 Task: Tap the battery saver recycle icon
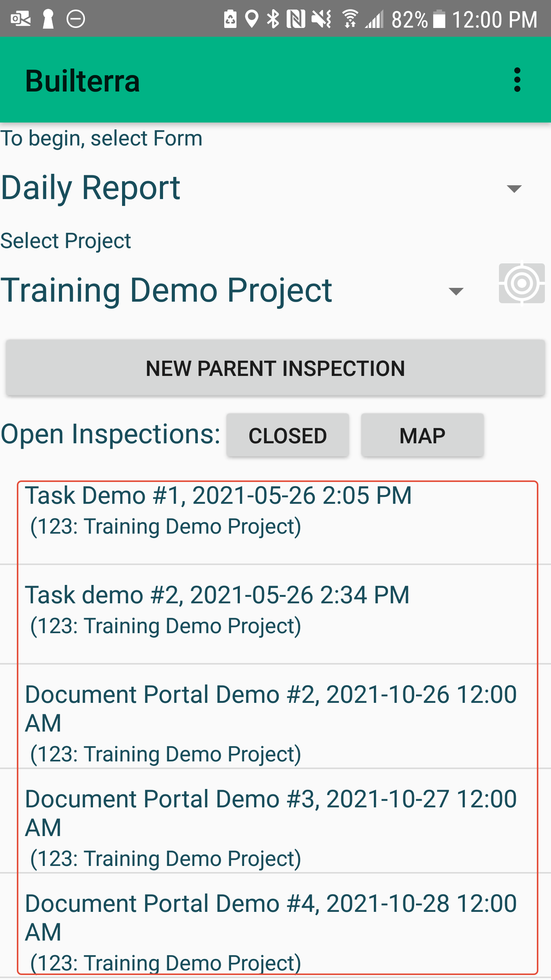point(230,19)
